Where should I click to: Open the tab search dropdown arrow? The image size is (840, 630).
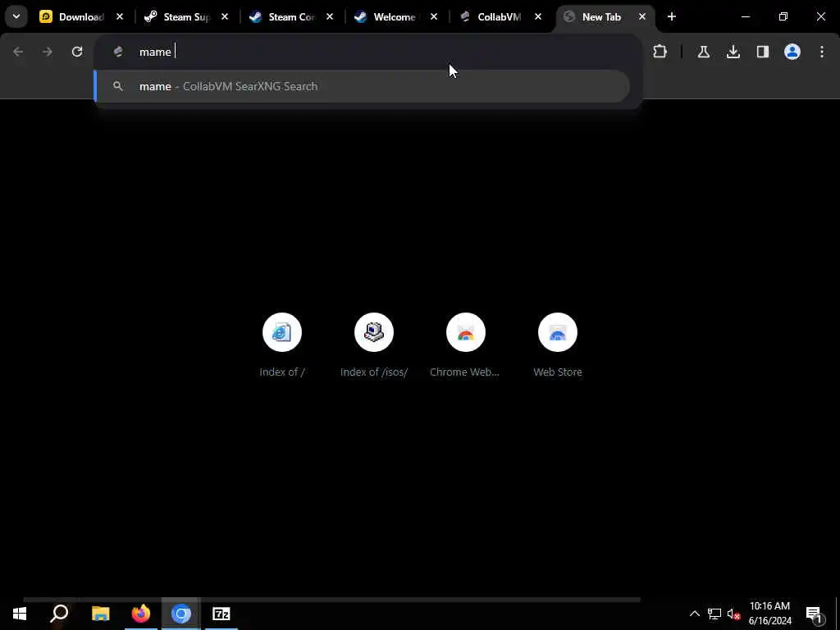tap(16, 16)
